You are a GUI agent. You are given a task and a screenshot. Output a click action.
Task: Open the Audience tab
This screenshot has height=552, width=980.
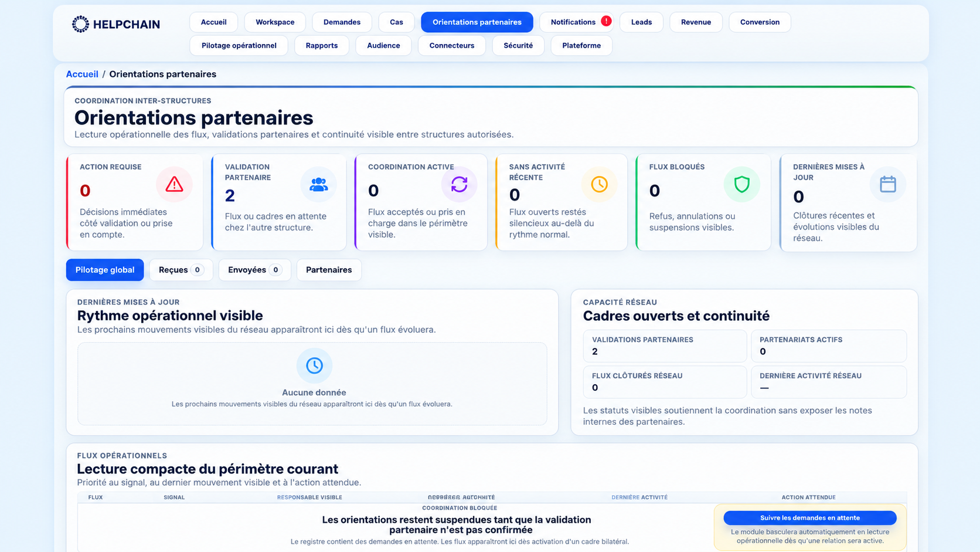[x=383, y=45]
